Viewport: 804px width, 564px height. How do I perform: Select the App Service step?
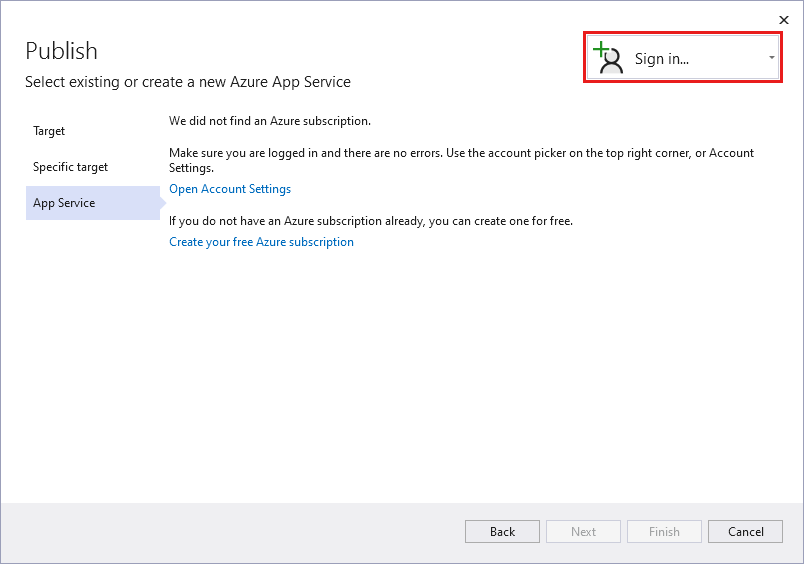tap(64, 203)
